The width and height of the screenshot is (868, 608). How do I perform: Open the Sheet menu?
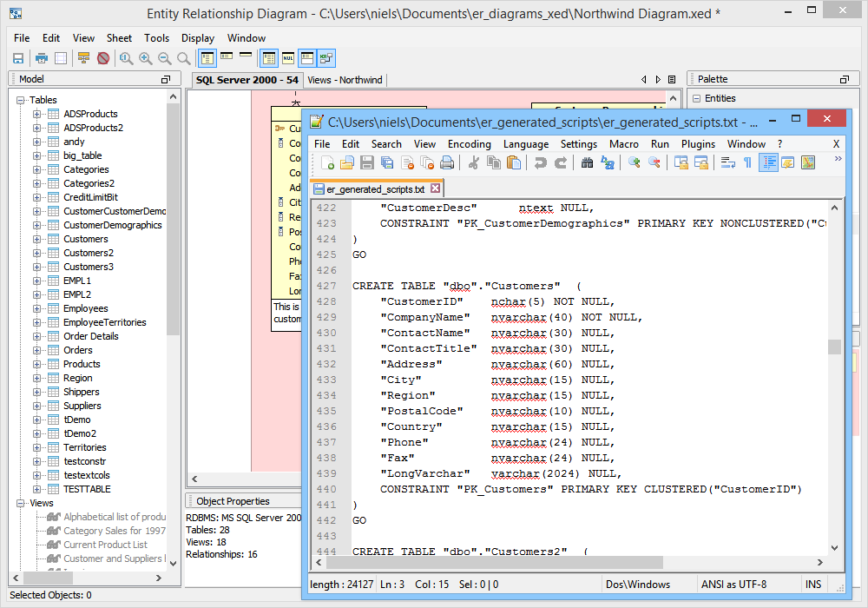click(x=119, y=38)
